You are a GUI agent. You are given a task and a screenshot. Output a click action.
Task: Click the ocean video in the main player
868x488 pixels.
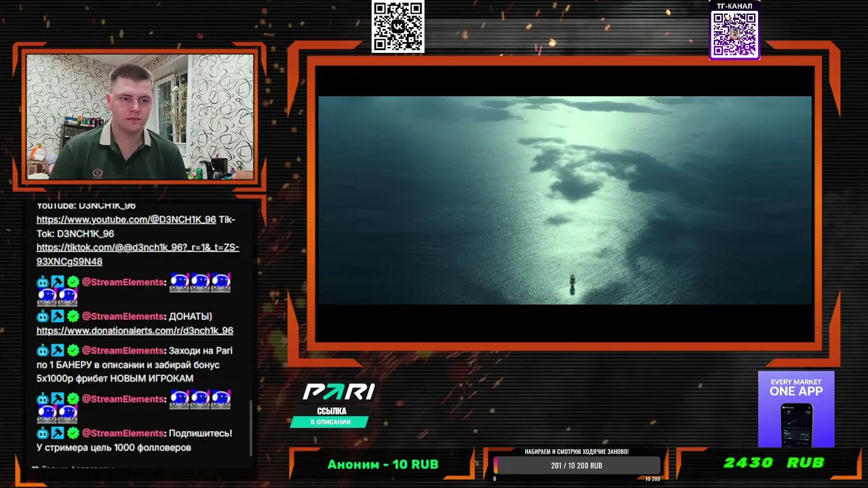pyautogui.click(x=565, y=201)
